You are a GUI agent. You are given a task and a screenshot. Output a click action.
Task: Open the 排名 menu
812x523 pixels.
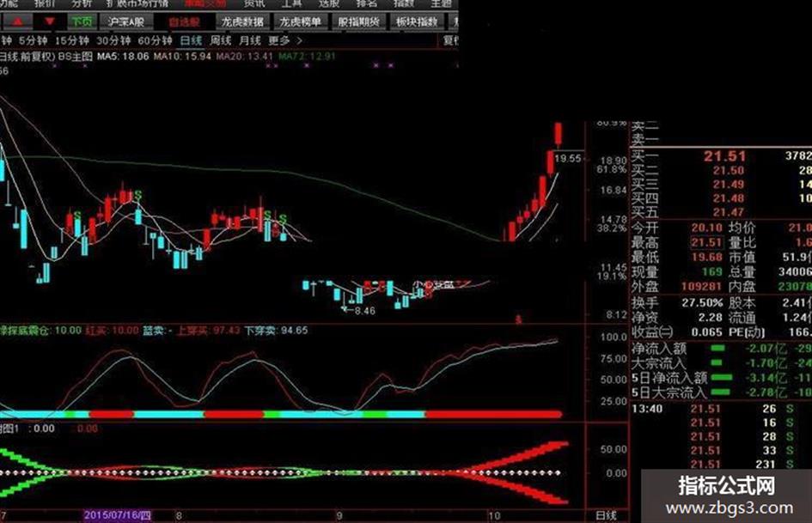tap(367, 3)
